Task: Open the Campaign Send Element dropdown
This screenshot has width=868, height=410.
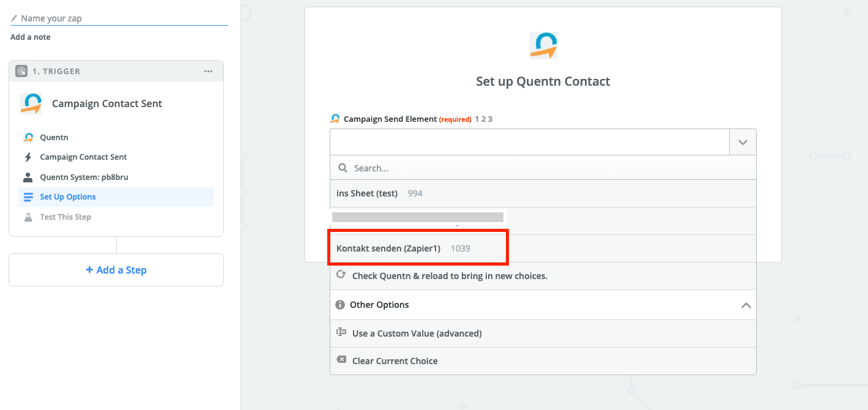Action: click(x=742, y=141)
